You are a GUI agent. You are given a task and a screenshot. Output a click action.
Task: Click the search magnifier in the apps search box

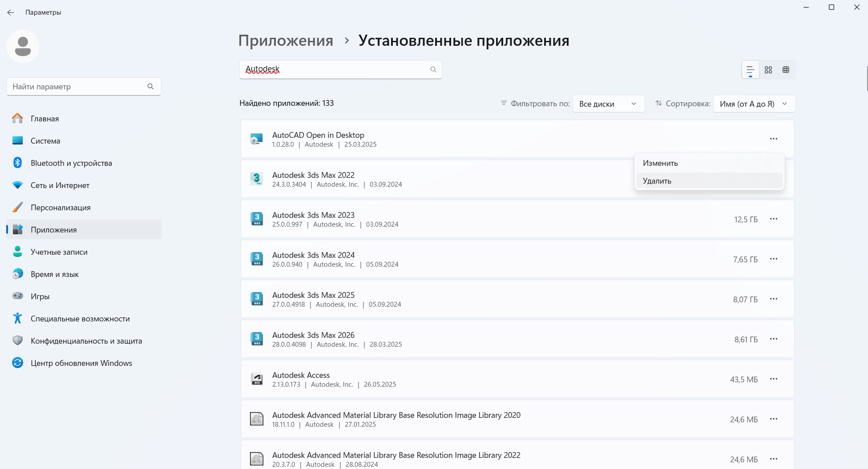point(433,69)
